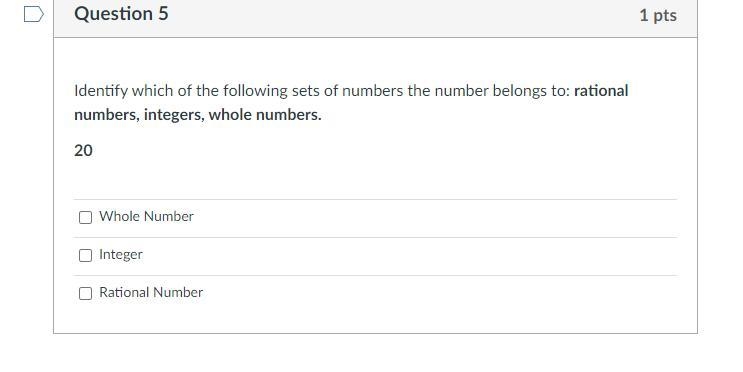This screenshot has width=743, height=372.
Task: Flag Question 5 using the flag icon
Action: (x=34, y=14)
